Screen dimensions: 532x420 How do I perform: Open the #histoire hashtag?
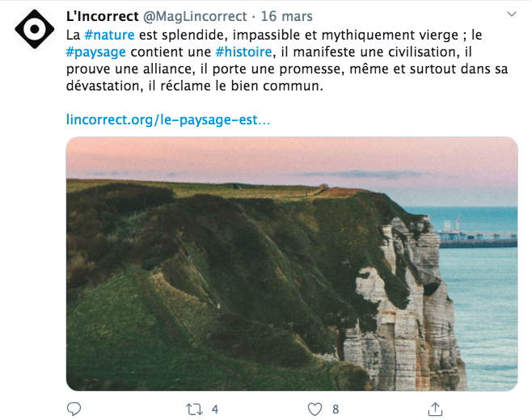click(x=243, y=52)
